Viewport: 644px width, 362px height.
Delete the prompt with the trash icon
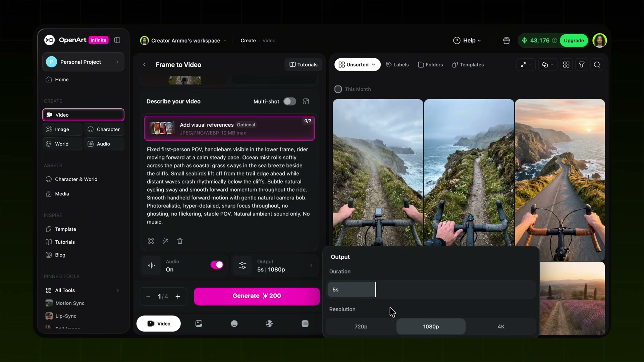180,241
